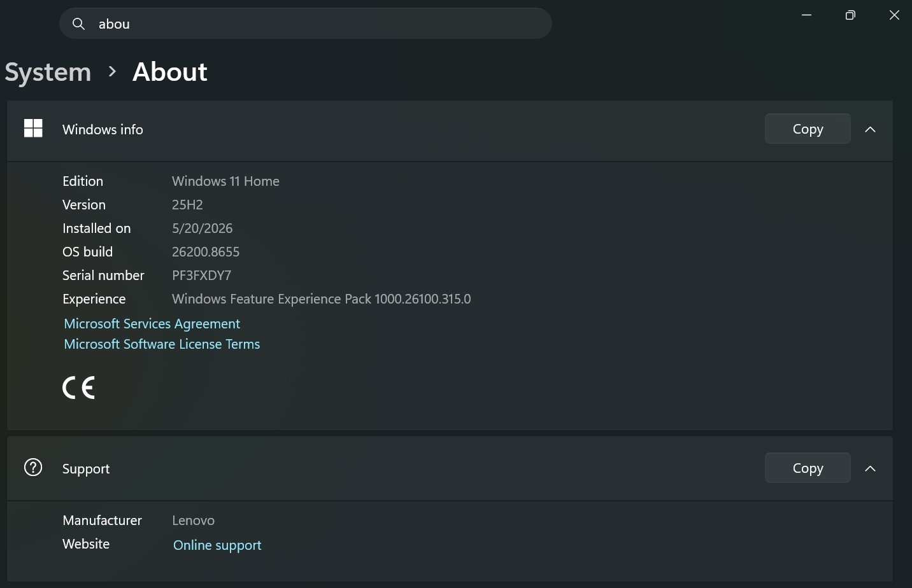Image resolution: width=912 pixels, height=588 pixels.
Task: Close the Settings window
Action: 894,15
